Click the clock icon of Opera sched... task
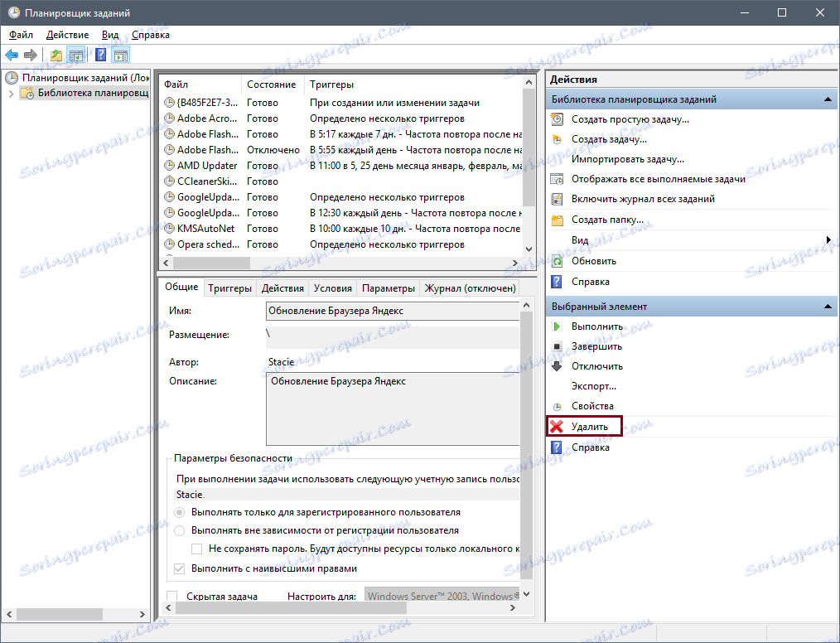Screen dimensions: 840x643 point(169,244)
